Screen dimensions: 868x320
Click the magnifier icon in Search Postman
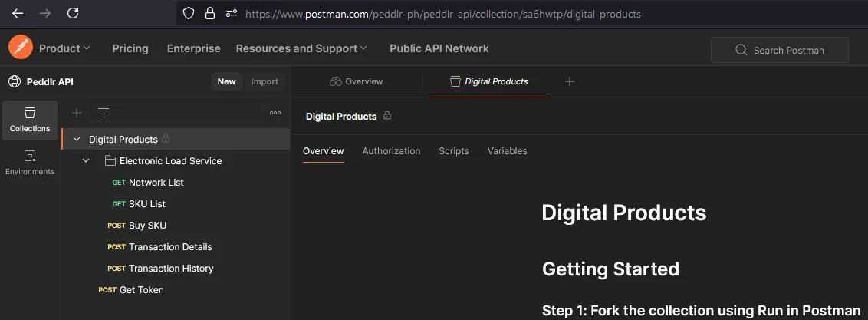[741, 50]
